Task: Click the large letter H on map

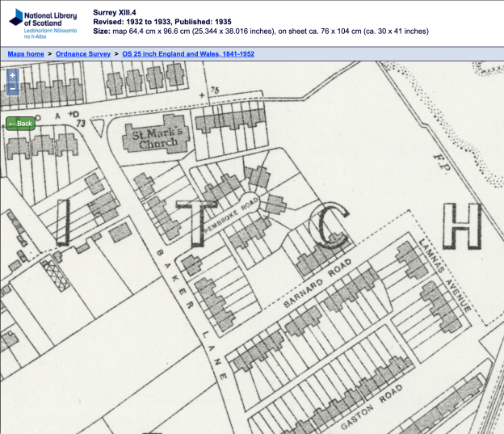Action: tap(466, 226)
